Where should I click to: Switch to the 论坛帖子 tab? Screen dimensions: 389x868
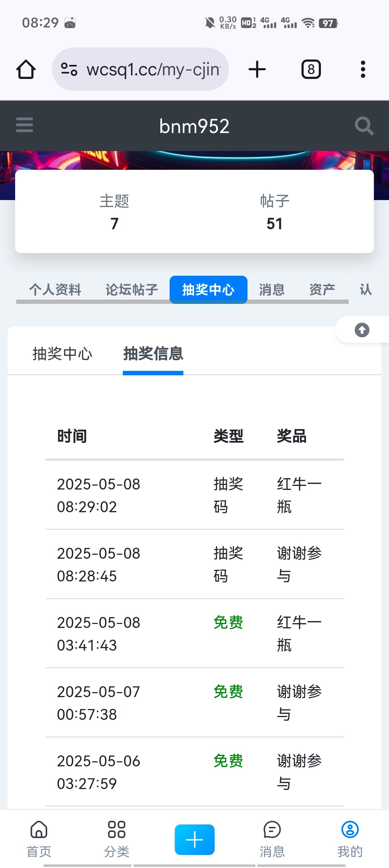pos(131,289)
